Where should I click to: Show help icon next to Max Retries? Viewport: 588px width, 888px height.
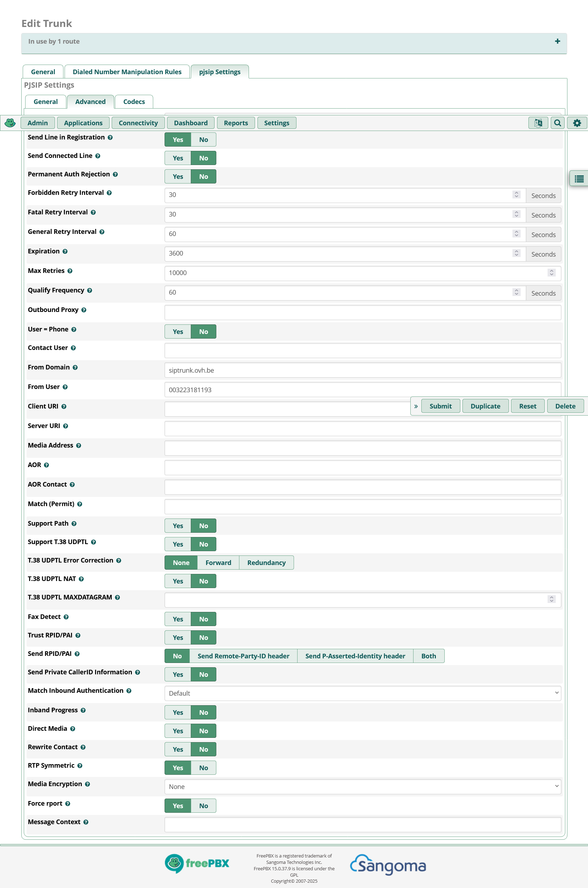click(x=70, y=270)
